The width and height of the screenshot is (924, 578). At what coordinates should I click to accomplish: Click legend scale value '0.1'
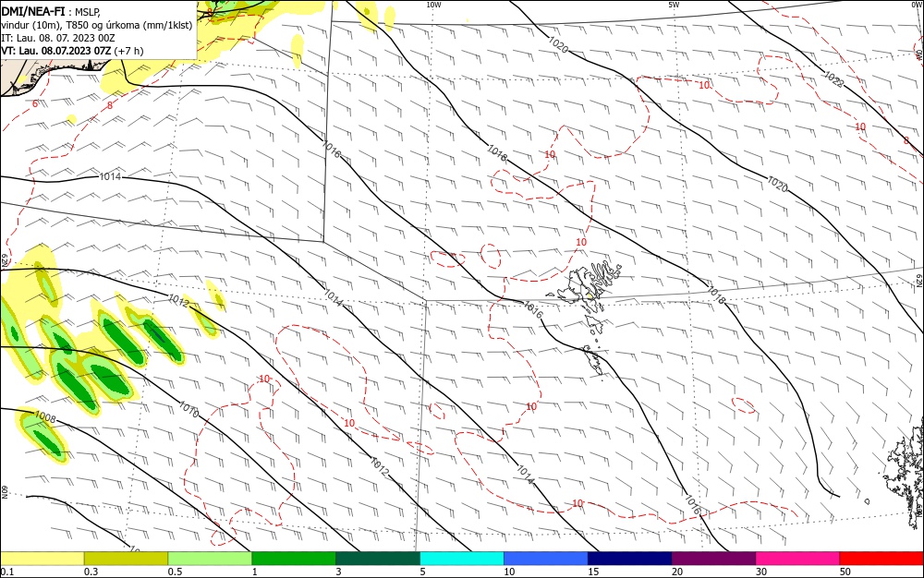click(7, 572)
